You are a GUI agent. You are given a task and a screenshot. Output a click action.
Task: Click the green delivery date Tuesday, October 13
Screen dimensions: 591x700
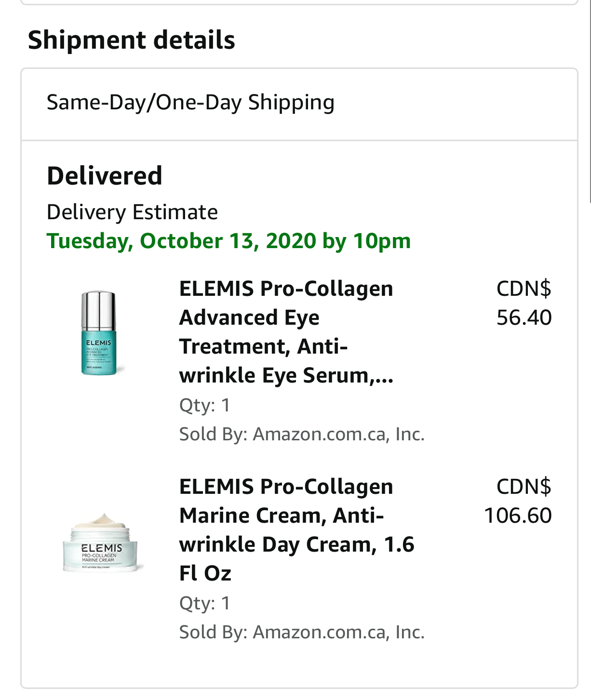coord(228,241)
